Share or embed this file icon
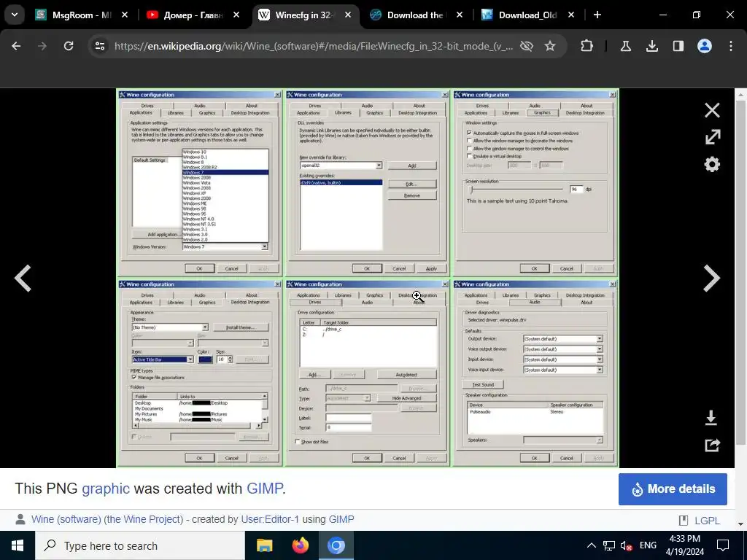Viewport: 747px width, 560px height. pos(712,445)
